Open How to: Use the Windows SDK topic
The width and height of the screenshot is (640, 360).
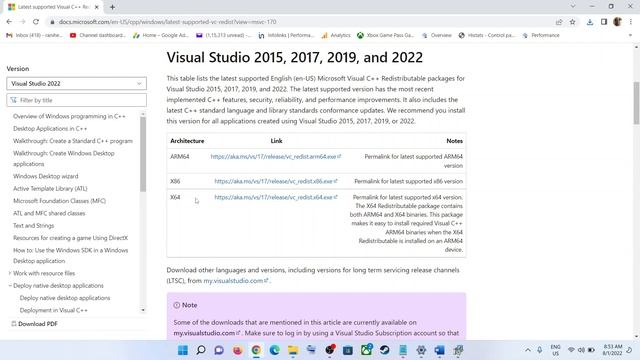click(x=70, y=256)
